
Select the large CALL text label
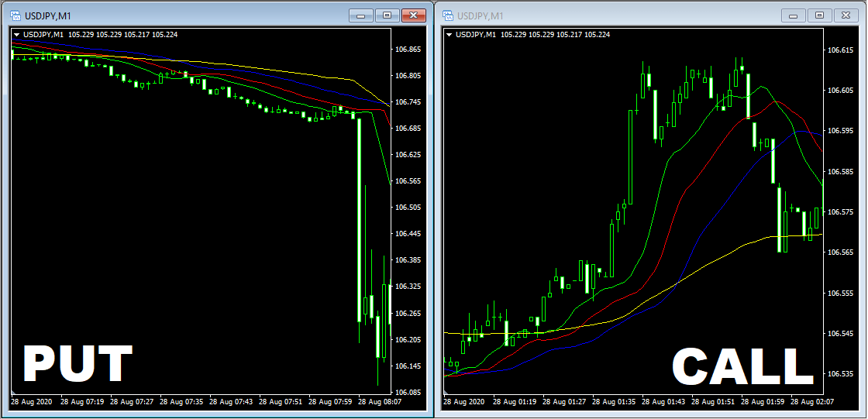(x=742, y=366)
